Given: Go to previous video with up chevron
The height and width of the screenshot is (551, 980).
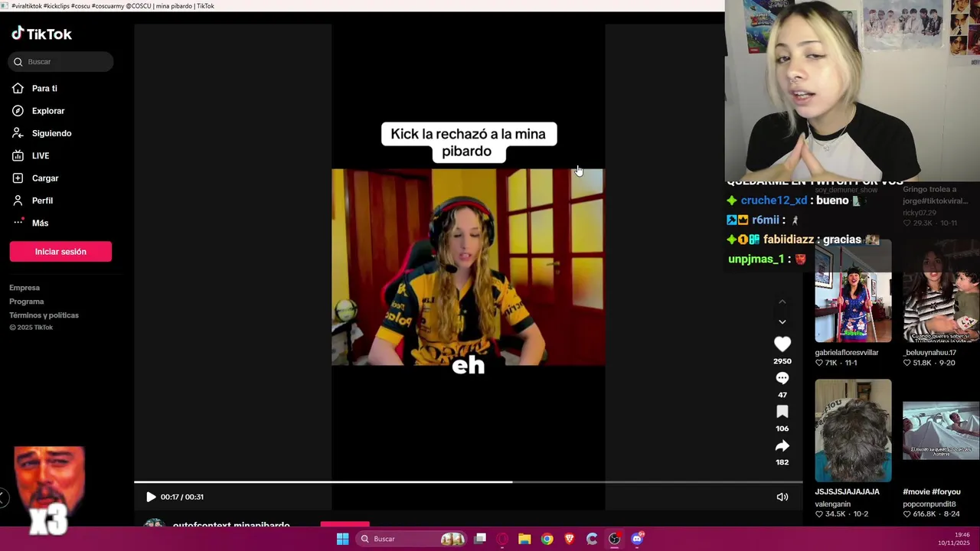Looking at the screenshot, I should click(x=782, y=302).
